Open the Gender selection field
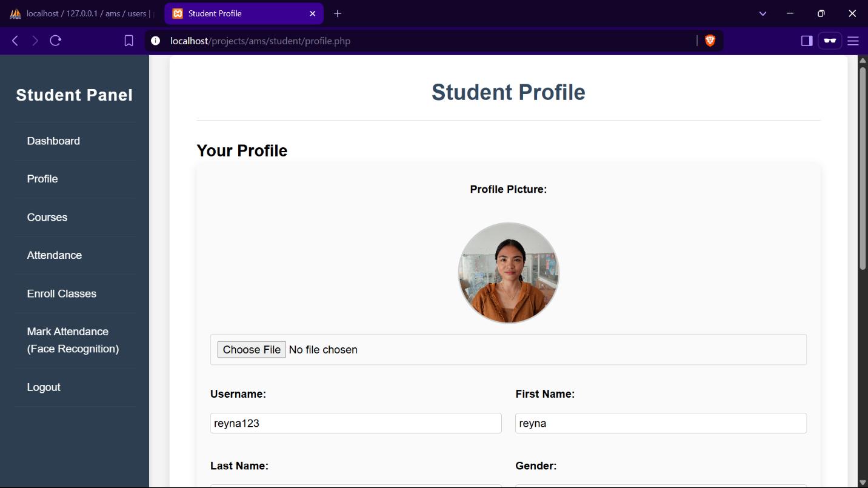Viewport: 868px width, 488px height. pyautogui.click(x=660, y=485)
